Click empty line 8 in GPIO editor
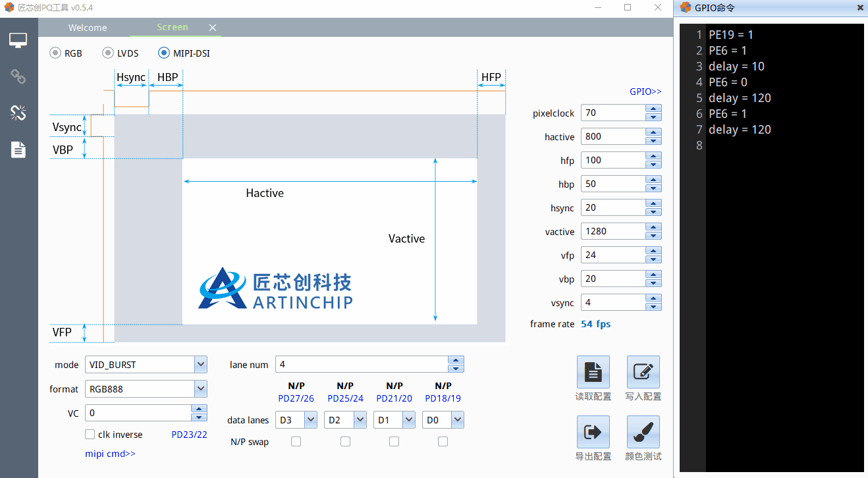 [784, 146]
